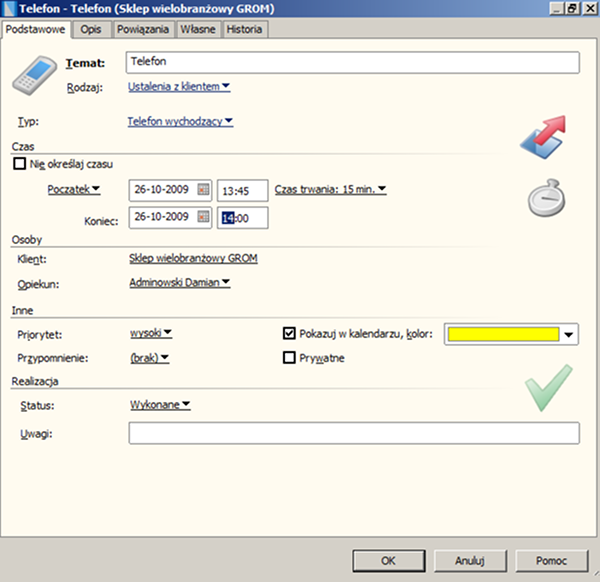This screenshot has width=600, height=582.
Task: Open the Historia tab
Action: coord(244,29)
